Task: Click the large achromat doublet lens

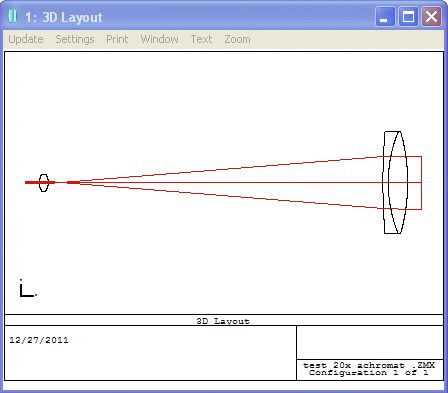Action: 395,182
